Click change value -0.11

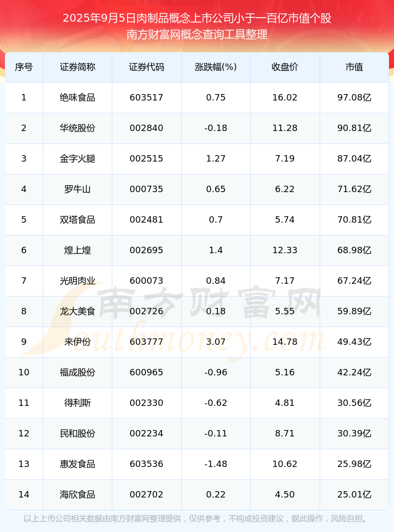(216, 433)
